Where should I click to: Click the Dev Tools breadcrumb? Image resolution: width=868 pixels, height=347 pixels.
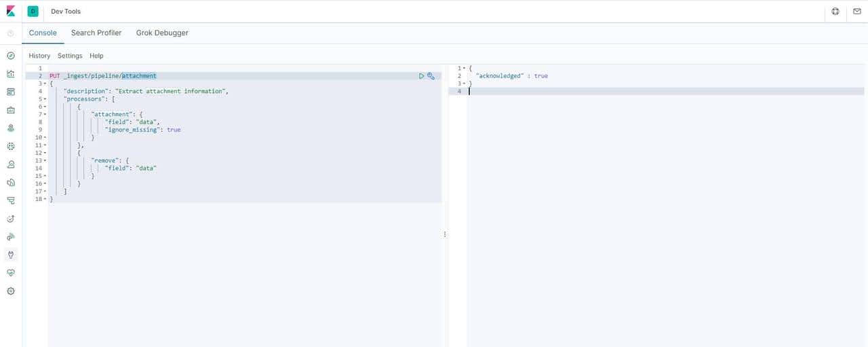pos(66,12)
